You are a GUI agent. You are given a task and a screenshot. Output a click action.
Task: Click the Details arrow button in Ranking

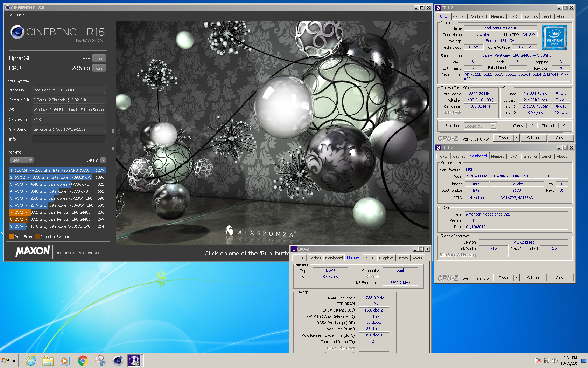(x=103, y=160)
